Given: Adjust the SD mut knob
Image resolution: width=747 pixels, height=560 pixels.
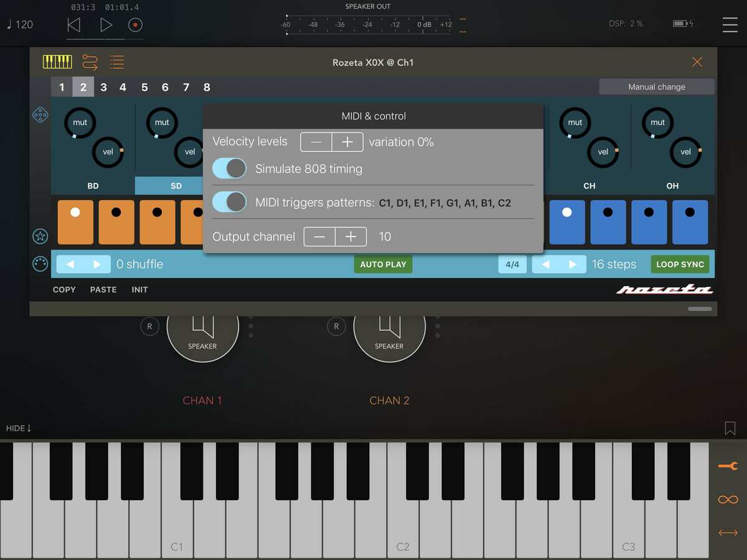Looking at the screenshot, I should coord(162,123).
